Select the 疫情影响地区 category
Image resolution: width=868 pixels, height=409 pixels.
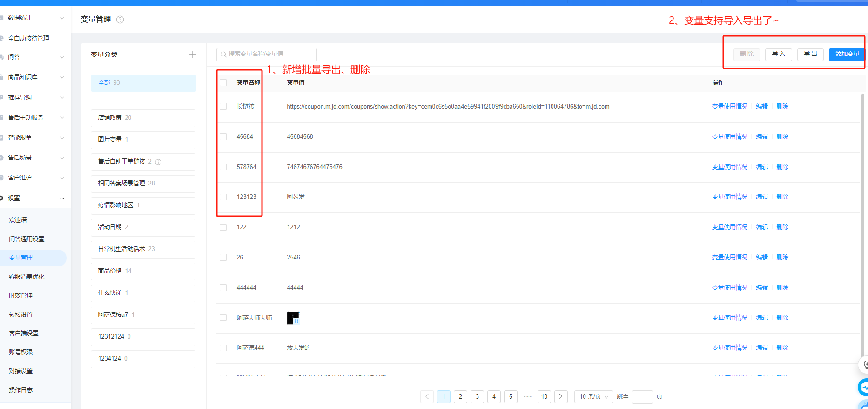pyautogui.click(x=143, y=205)
